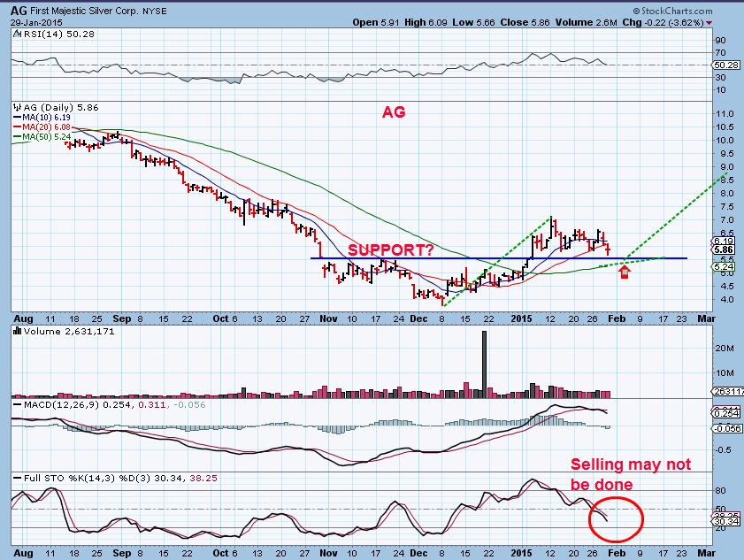Click the 29-Jan-2015 date in header
Screen dimensions: 744x560
36,22
